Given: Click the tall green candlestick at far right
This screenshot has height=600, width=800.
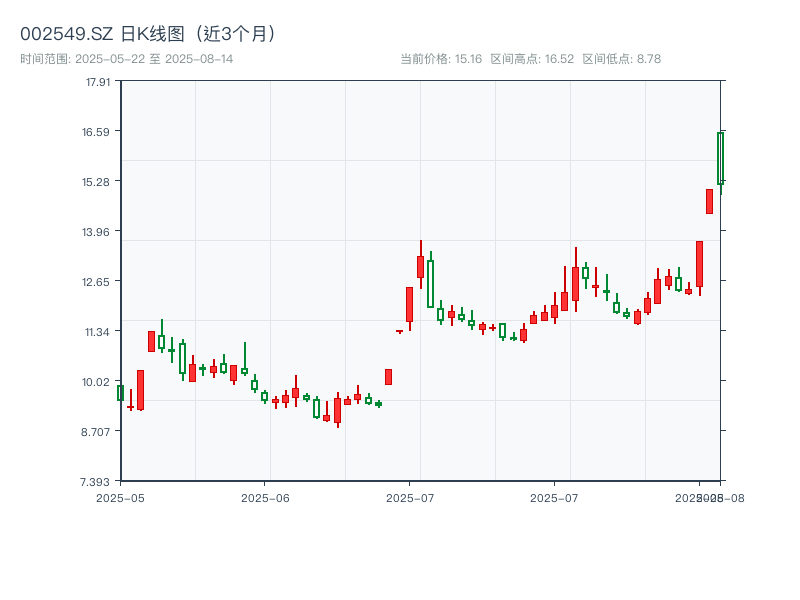Looking at the screenshot, I should 720,158.
